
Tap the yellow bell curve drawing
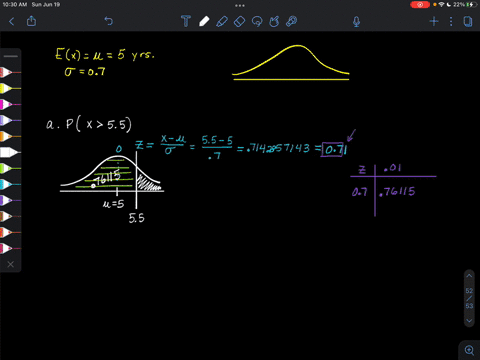(x=291, y=62)
